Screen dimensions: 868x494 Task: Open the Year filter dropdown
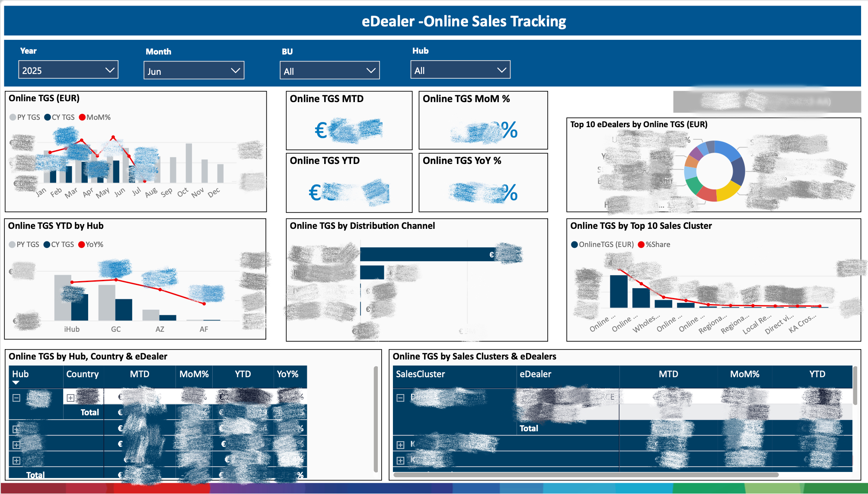point(110,69)
